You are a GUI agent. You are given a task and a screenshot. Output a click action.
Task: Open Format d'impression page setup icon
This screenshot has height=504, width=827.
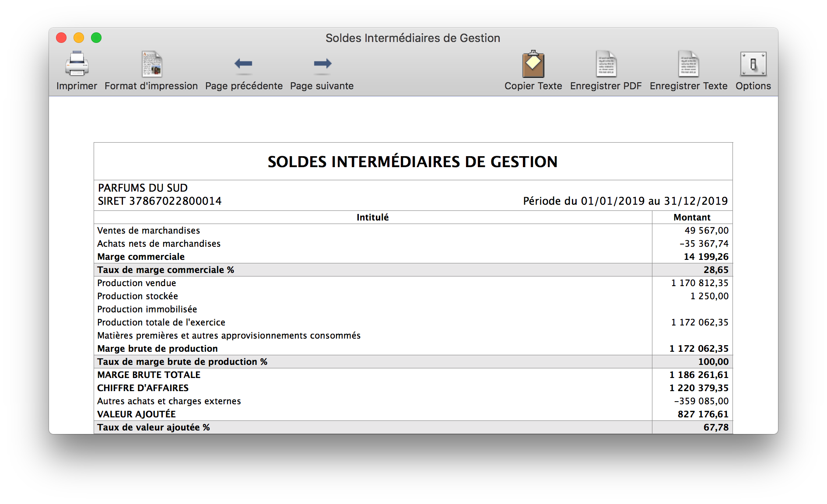151,64
